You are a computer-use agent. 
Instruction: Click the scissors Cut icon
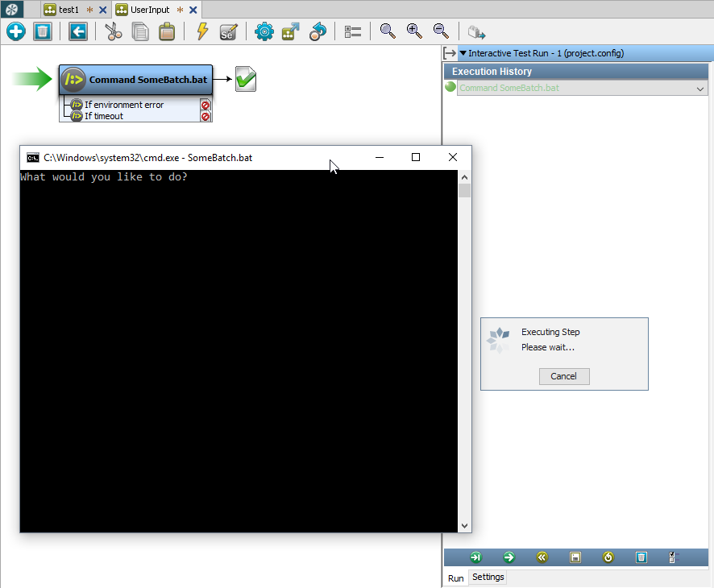point(114,31)
